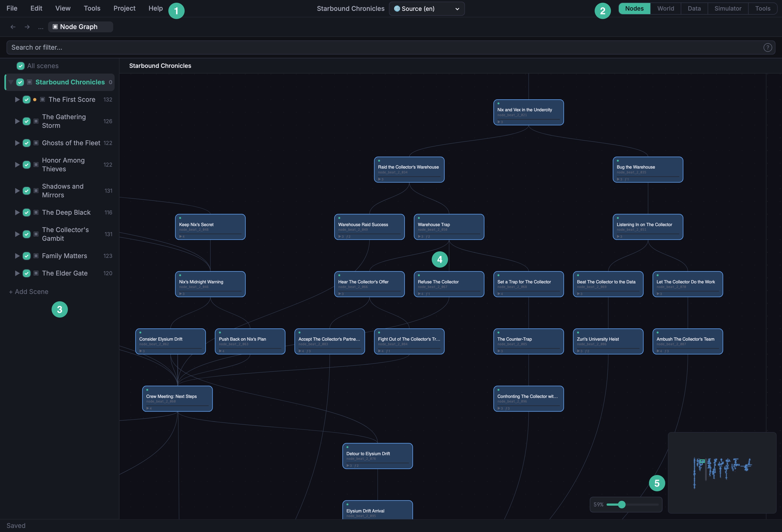Open the Source (en) language dropdown

[x=427, y=9]
